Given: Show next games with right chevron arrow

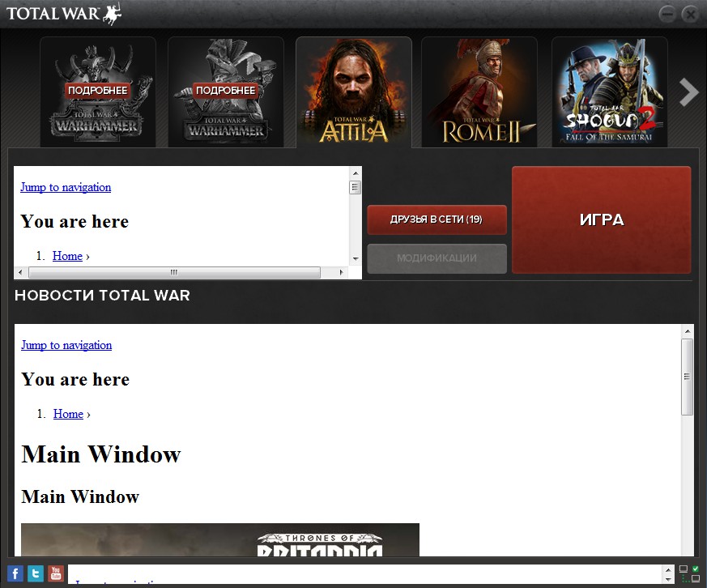Looking at the screenshot, I should [688, 92].
